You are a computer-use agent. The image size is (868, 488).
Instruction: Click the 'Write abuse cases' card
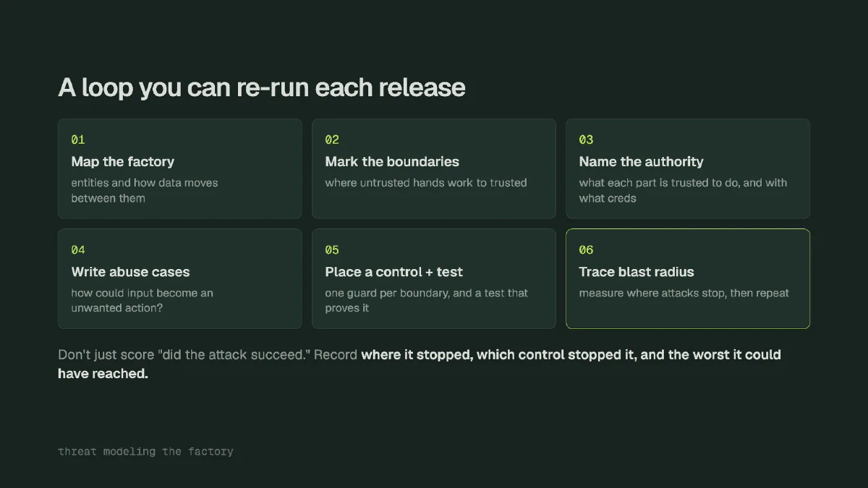pyautogui.click(x=180, y=279)
